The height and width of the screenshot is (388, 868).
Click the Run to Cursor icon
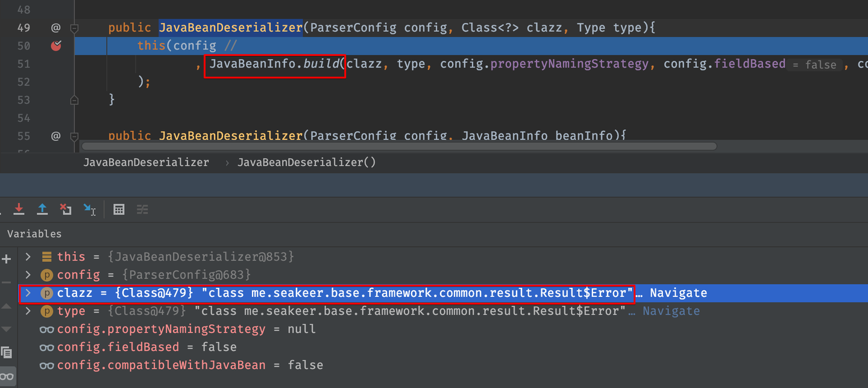89,209
